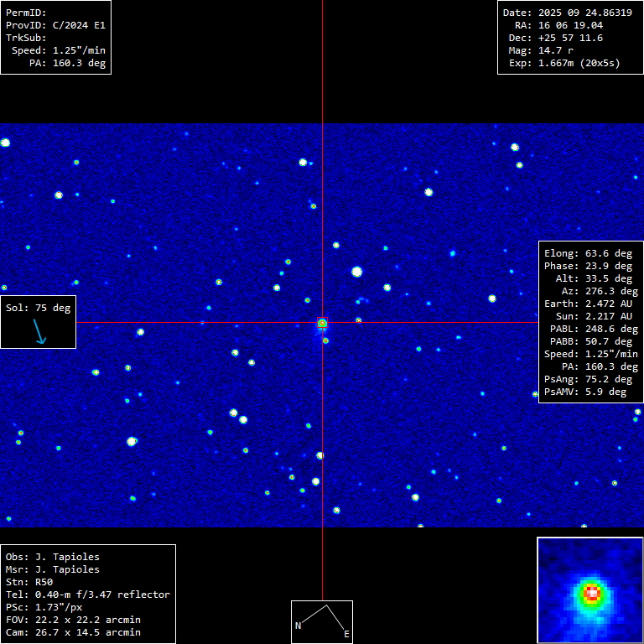Open the zoomed comet thumbnail inset
This screenshot has height=644, width=644.
coord(589,590)
